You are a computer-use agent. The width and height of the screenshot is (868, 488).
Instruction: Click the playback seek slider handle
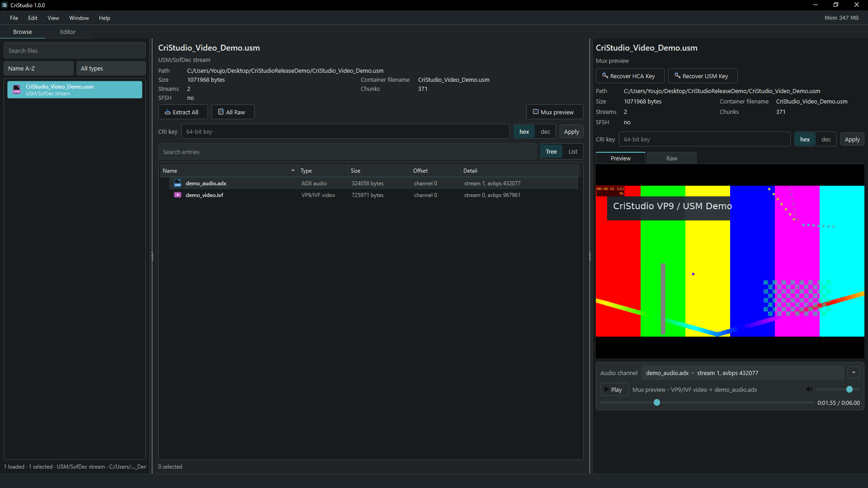[x=657, y=403]
